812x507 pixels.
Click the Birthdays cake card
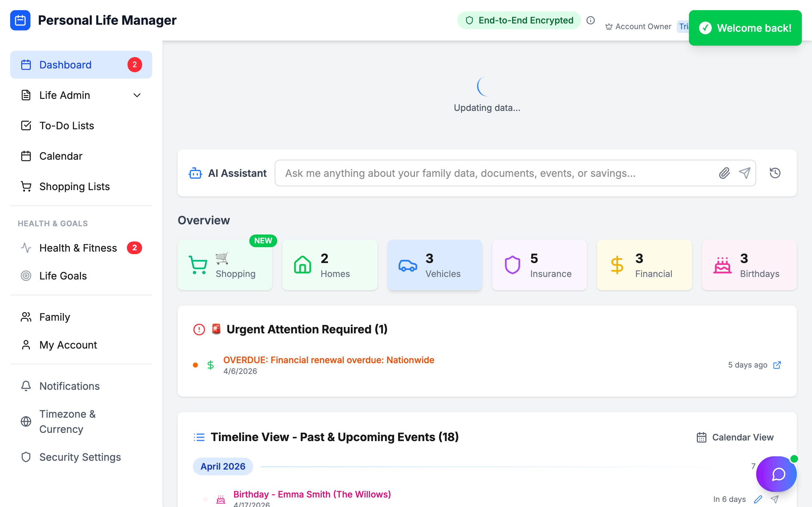[749, 265]
